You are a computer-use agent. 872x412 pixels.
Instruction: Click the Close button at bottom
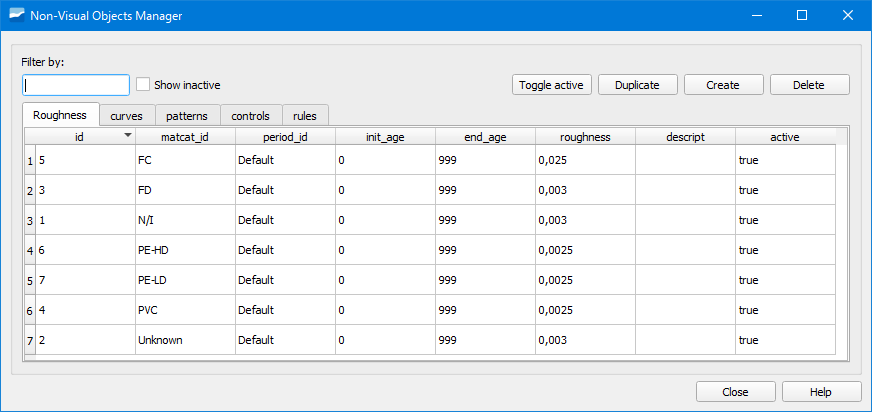pyautogui.click(x=735, y=391)
